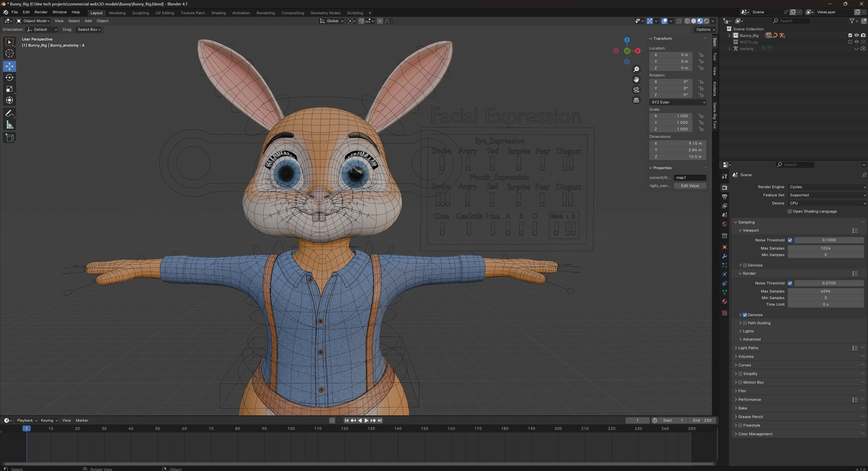Expand the Light Paths panel
The width and height of the screenshot is (868, 471).
point(748,348)
